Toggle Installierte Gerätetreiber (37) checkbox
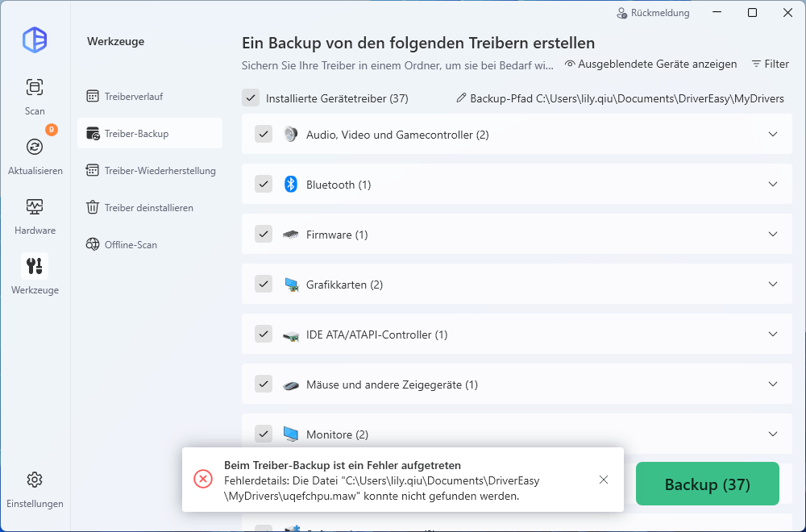The height and width of the screenshot is (532, 806). 251,98
